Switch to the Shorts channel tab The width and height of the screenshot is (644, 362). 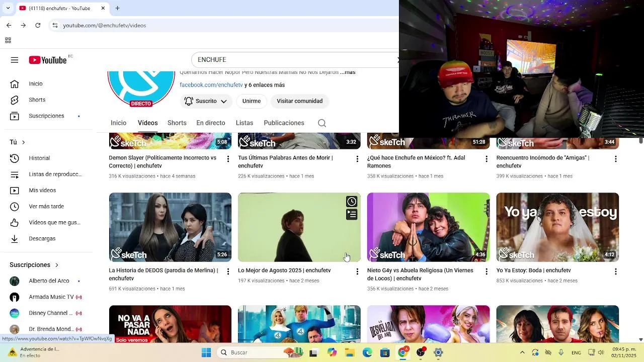(177, 123)
